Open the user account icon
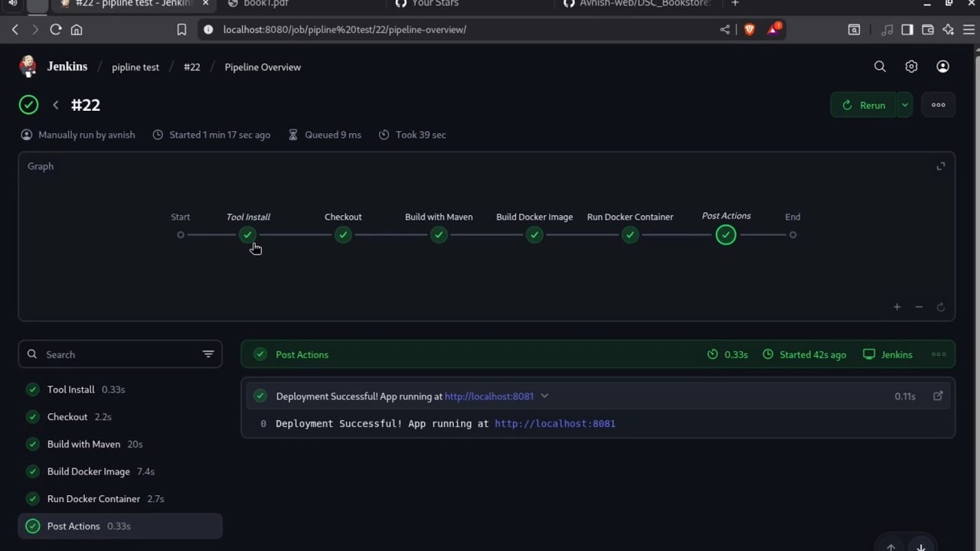 point(942,67)
